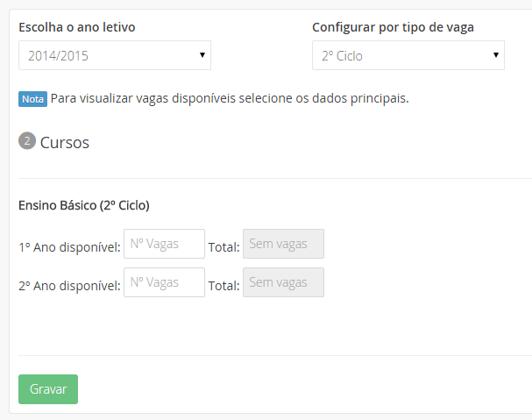Open the 'Escolha o ano letivo' dropdown
Screen dimensions: 532x420
(114, 55)
